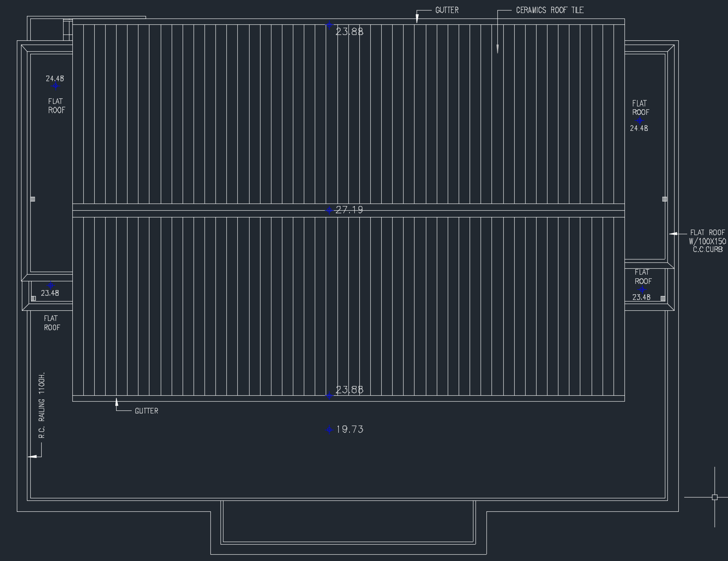Select FLAT ROOF label under left 24.48
Image resolution: width=728 pixels, height=561 pixels.
pyautogui.click(x=56, y=106)
